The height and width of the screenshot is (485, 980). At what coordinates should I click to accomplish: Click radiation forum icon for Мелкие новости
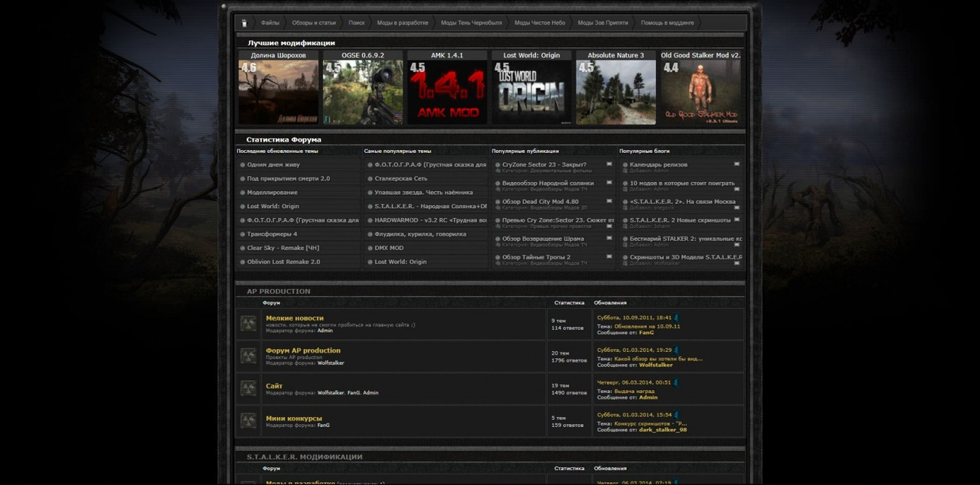(x=249, y=324)
